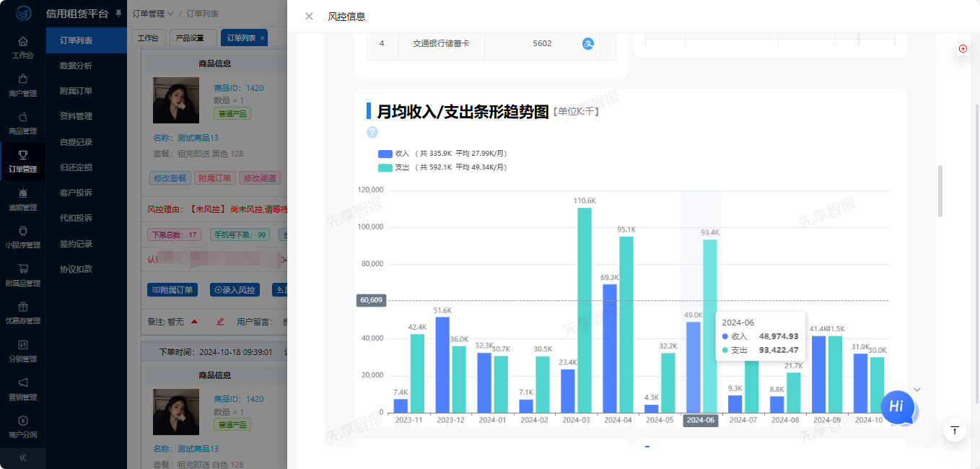Screen dimensions: 980x469
Task: Click the 2023-12 收入 bar labeled 51.6K
Action: [442, 365]
